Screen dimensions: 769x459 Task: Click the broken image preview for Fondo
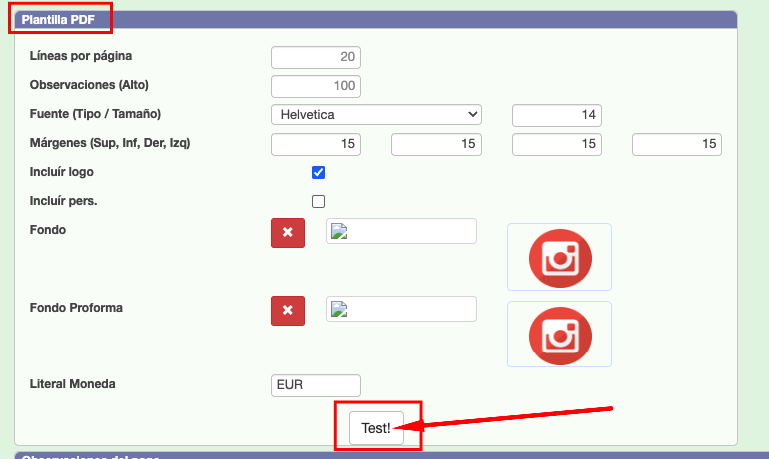pos(401,232)
